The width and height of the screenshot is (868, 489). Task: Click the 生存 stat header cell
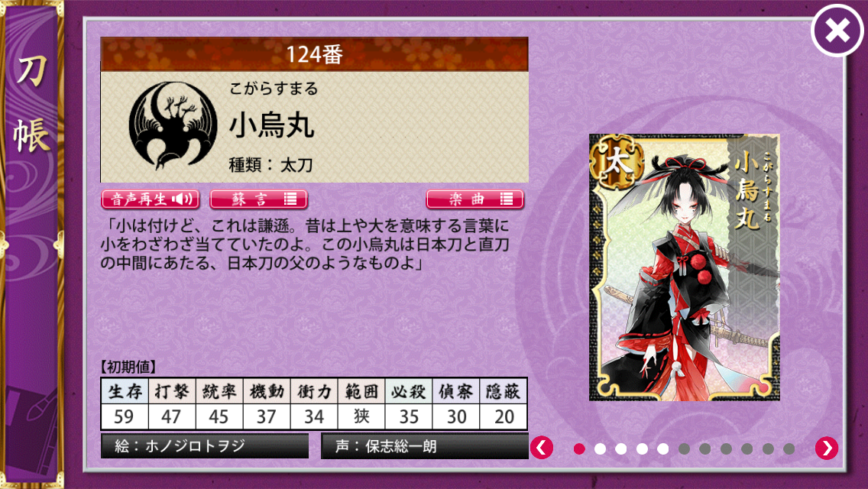[x=125, y=391]
